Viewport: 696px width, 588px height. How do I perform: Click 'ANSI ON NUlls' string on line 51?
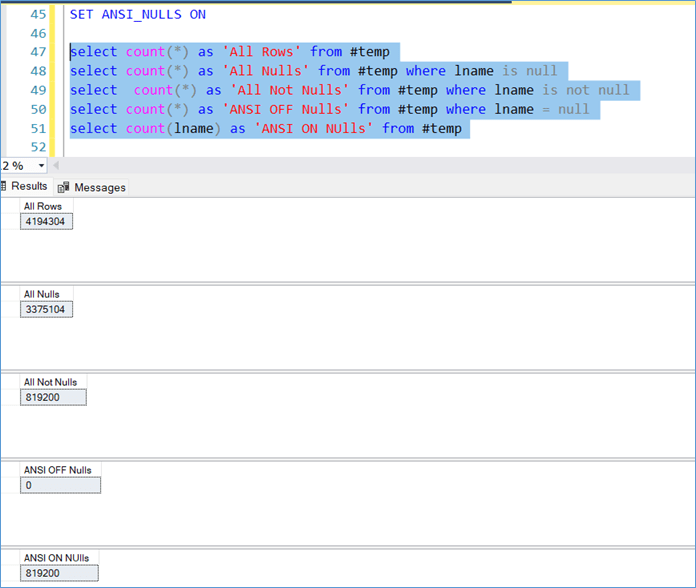[x=313, y=129]
